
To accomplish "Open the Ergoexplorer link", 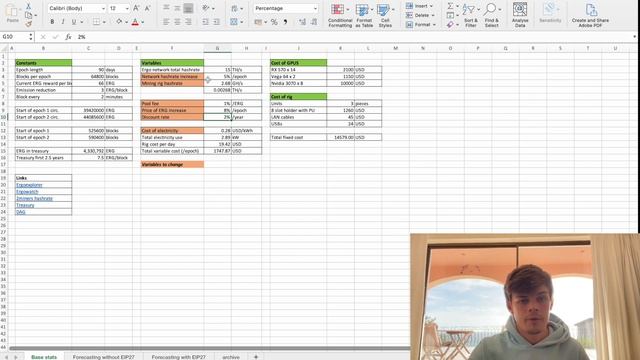I will [x=29, y=185].
